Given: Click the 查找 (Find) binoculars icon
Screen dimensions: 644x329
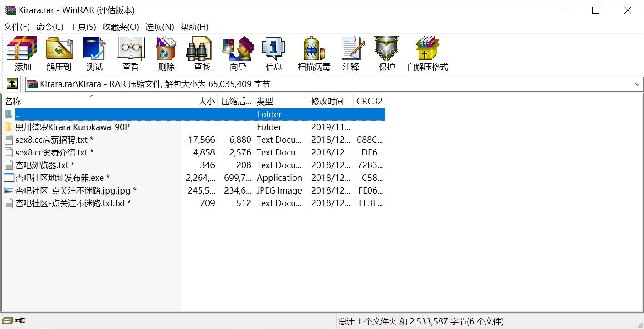Looking at the screenshot, I should tap(200, 48).
